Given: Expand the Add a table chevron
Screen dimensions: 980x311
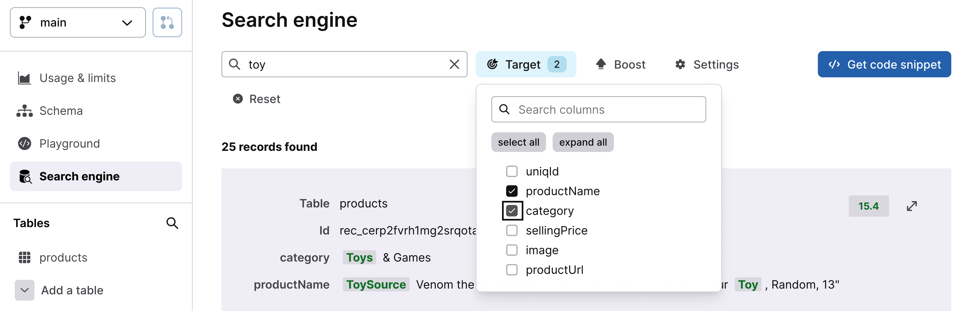Looking at the screenshot, I should 24,291.
